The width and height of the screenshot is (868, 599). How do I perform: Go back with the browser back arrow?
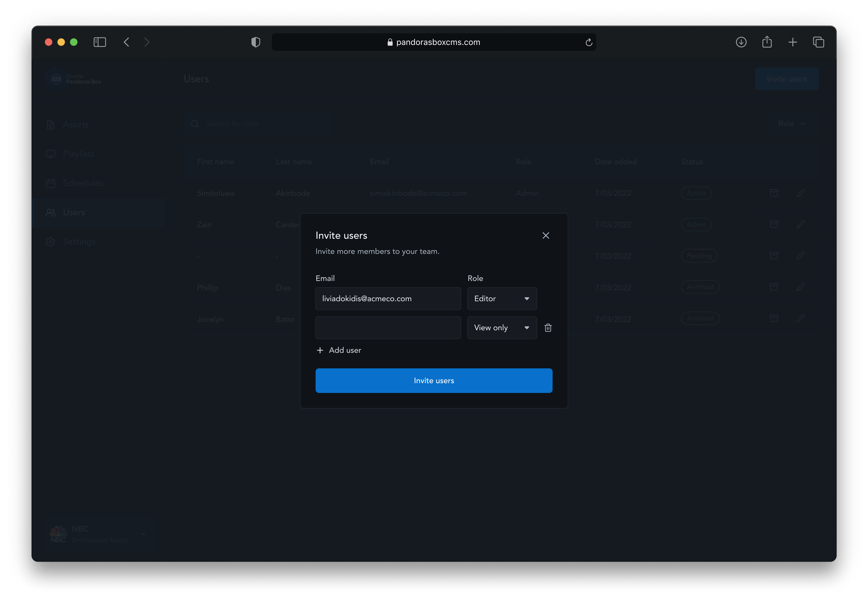tap(126, 42)
